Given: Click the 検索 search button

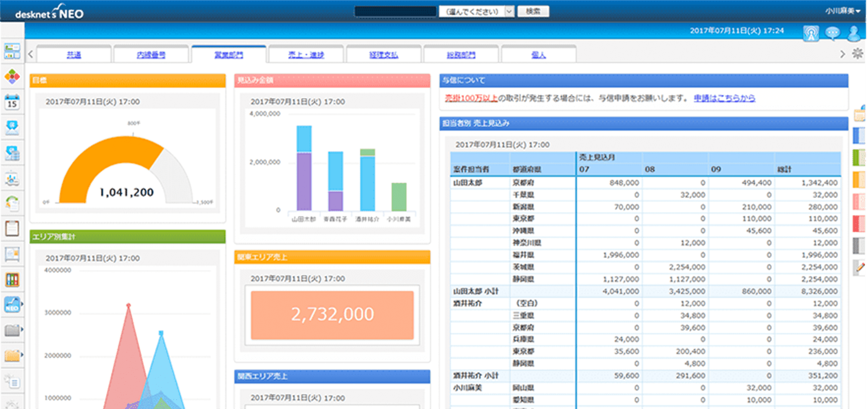Looking at the screenshot, I should click(533, 11).
